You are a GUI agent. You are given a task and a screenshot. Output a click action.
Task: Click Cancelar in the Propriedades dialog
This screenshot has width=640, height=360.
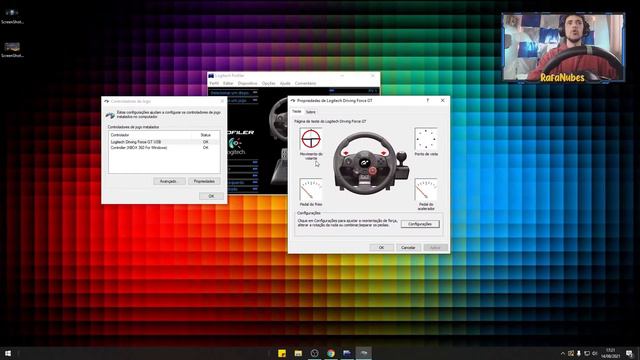click(x=408, y=248)
